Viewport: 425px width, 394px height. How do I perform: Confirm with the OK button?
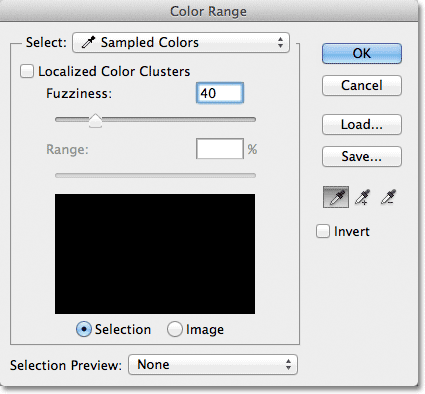click(362, 53)
